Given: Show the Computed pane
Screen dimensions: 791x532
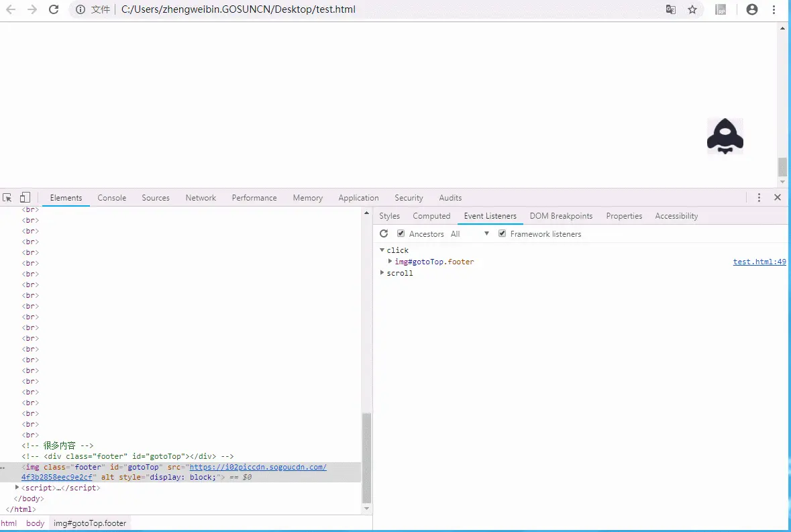Looking at the screenshot, I should coord(432,216).
